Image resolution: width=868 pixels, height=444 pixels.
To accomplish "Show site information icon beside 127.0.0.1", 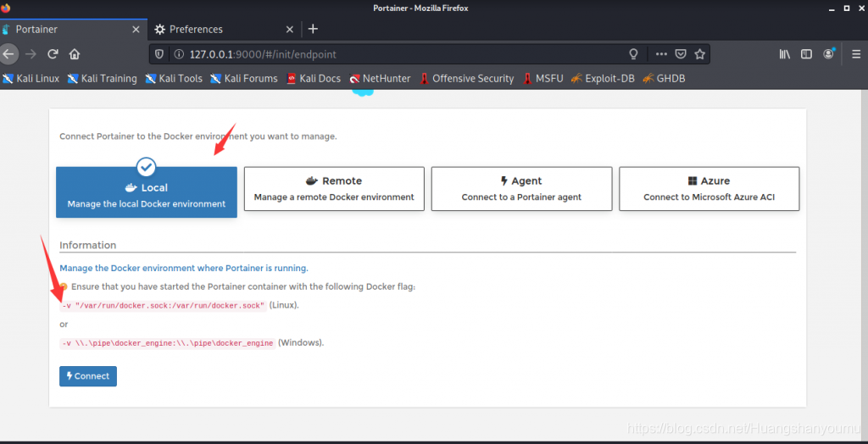I will click(178, 54).
